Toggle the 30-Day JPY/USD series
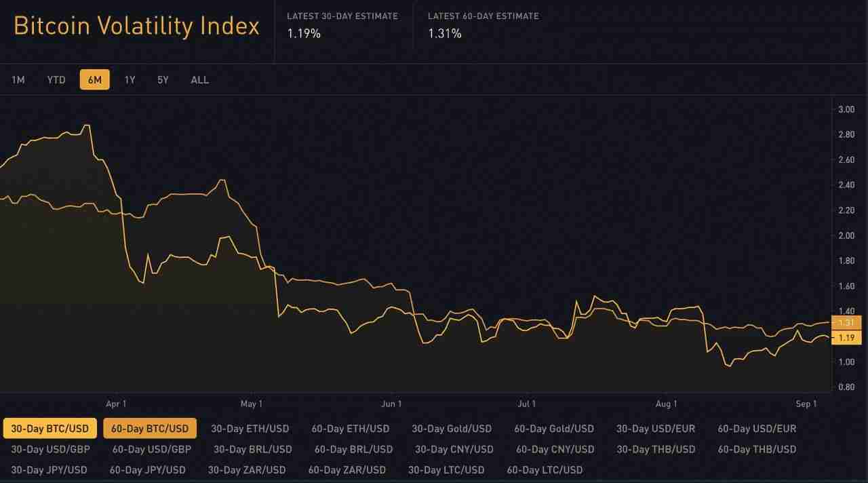 (x=49, y=469)
